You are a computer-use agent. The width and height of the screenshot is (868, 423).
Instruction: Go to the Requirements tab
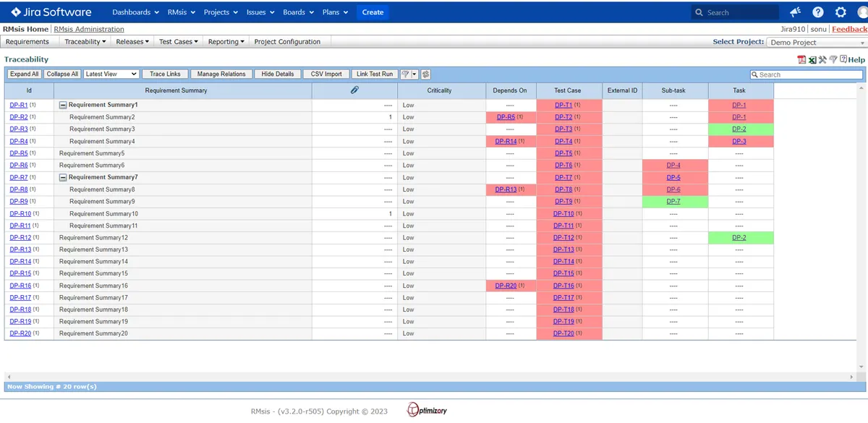[27, 42]
